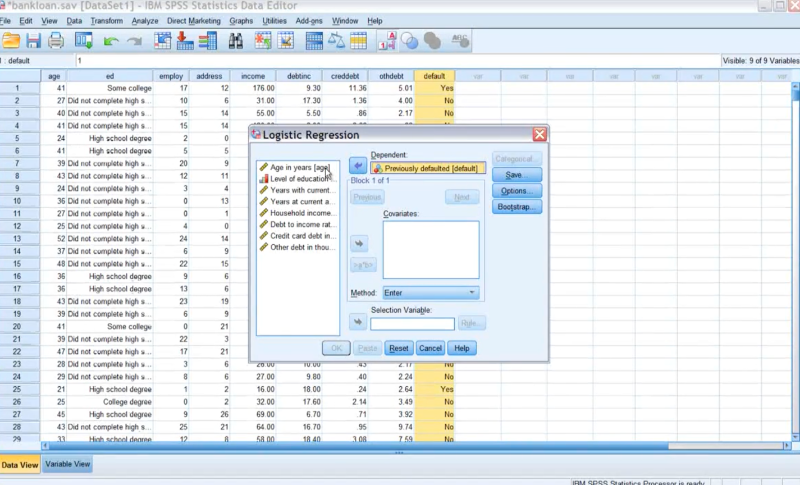The image size is (800, 485).
Task: Open the Help menu in menu bar
Action: pyautogui.click(x=374, y=21)
